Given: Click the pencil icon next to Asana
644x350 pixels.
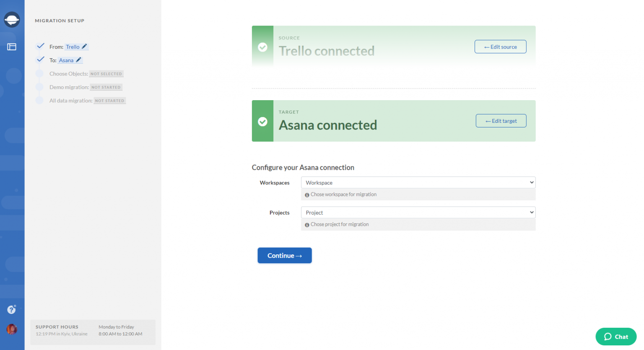Looking at the screenshot, I should click(x=78, y=60).
